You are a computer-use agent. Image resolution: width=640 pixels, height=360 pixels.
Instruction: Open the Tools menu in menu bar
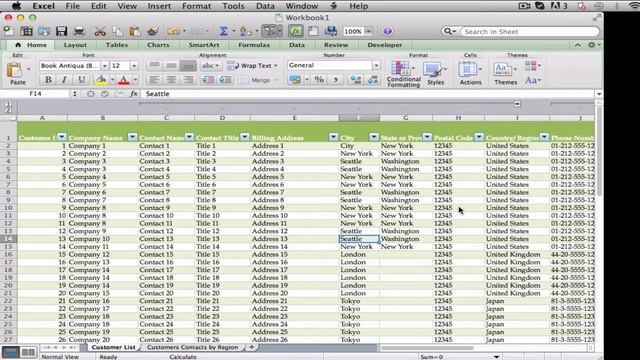(233, 6)
